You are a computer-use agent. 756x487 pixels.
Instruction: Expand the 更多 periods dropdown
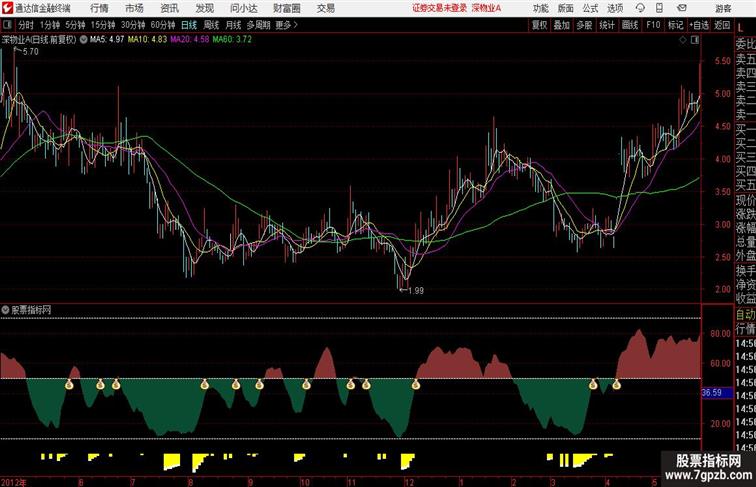pyautogui.click(x=286, y=25)
